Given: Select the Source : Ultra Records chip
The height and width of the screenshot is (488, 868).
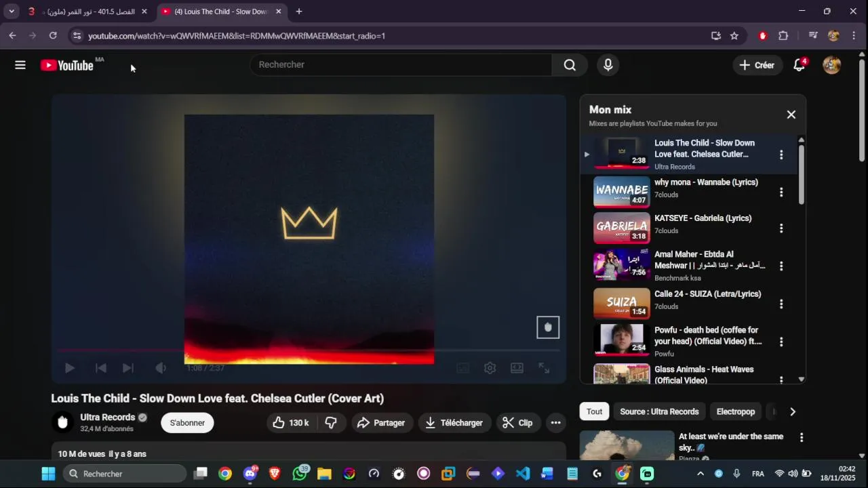Looking at the screenshot, I should [659, 411].
